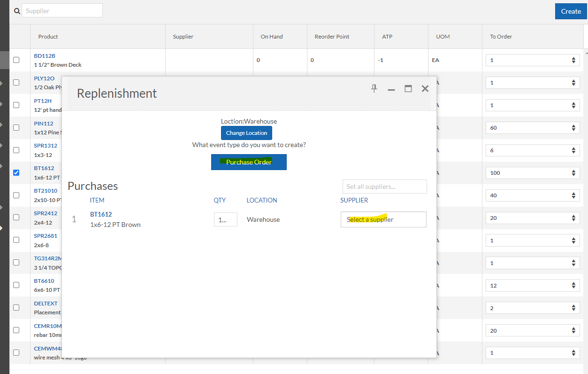Check the SPR1312 row checkbox

(x=16, y=150)
